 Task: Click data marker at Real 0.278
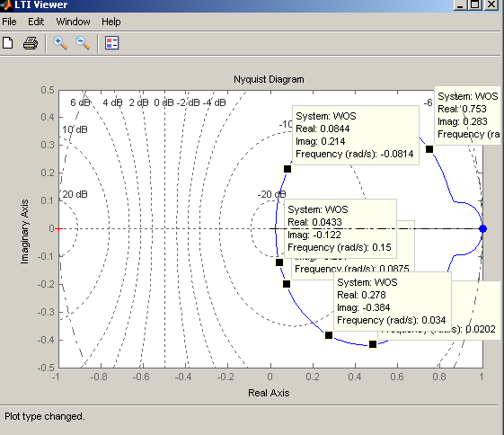329,335
